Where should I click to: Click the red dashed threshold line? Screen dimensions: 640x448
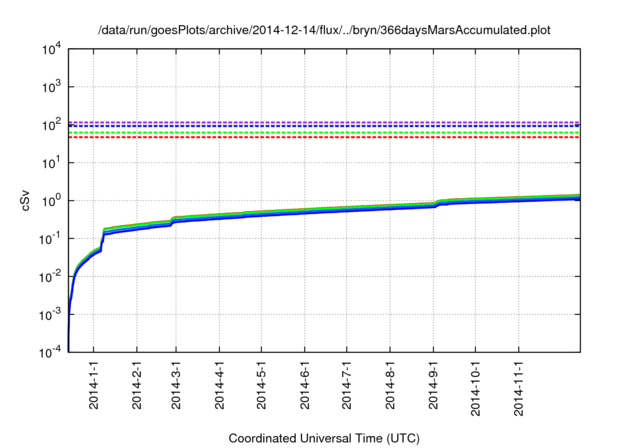324,138
